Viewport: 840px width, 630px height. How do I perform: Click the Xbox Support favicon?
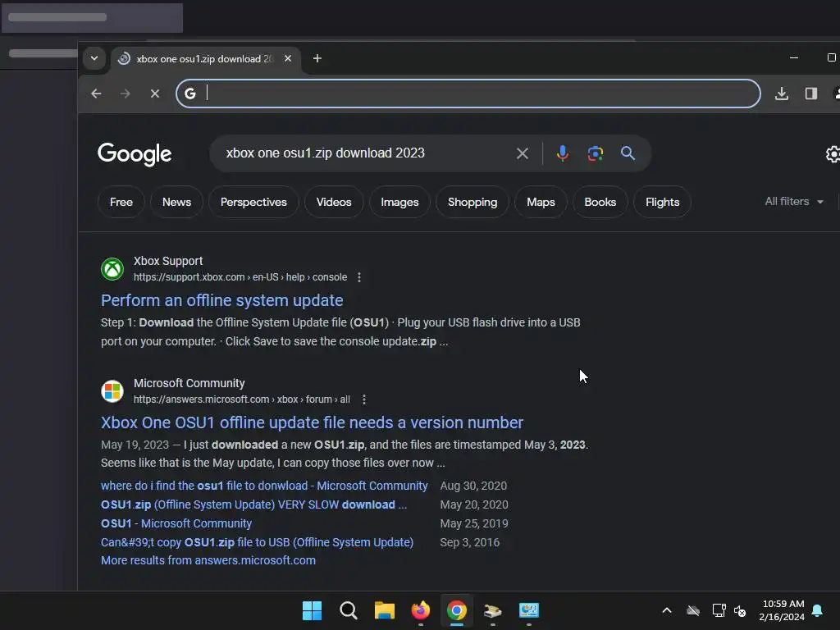pos(112,269)
